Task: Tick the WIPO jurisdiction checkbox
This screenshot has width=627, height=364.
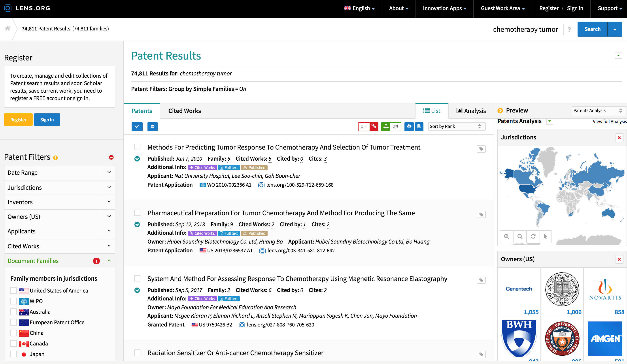Action: 13,301
